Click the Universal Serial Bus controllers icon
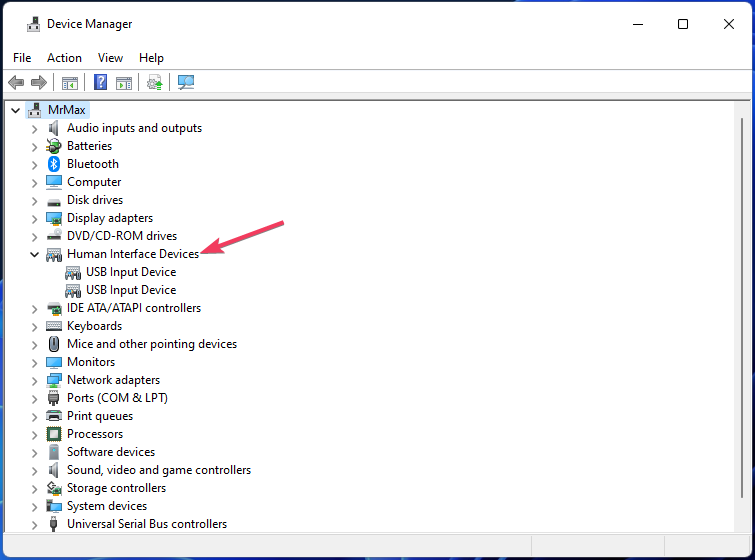Viewport: 755px width, 560px height. (53, 524)
